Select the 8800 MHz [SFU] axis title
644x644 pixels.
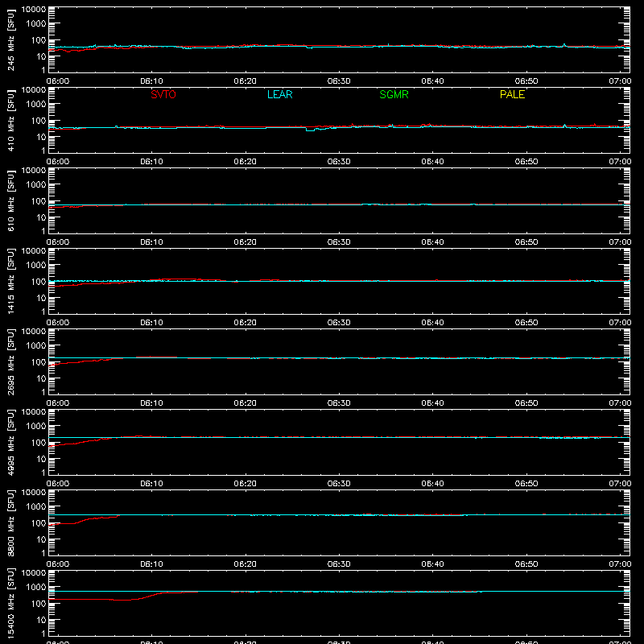[10, 522]
